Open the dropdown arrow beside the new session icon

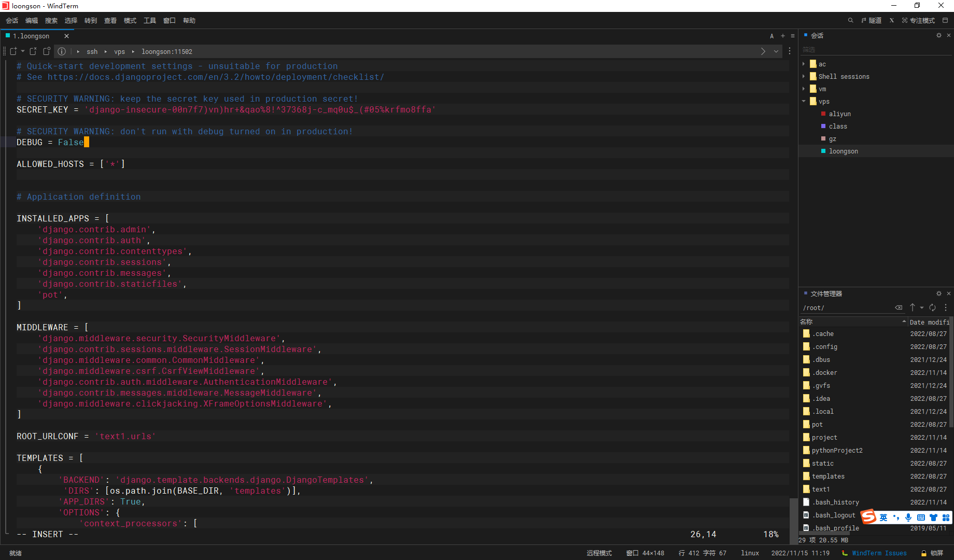click(x=23, y=51)
